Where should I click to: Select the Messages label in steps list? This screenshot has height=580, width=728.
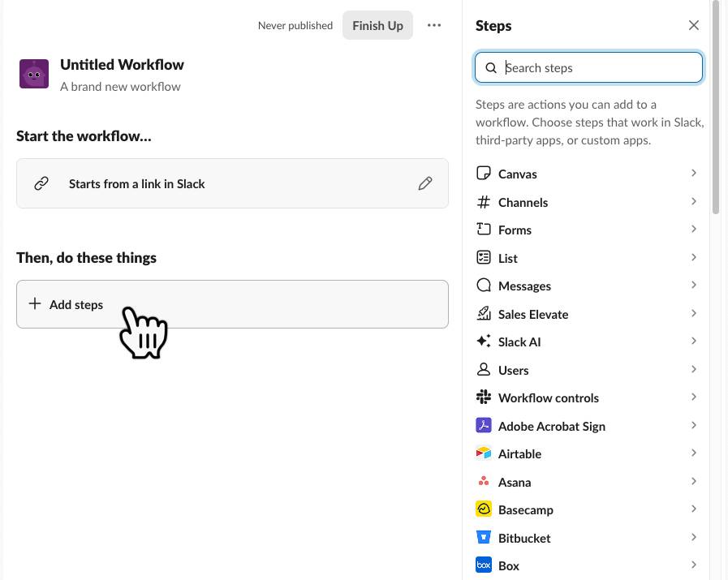(524, 286)
